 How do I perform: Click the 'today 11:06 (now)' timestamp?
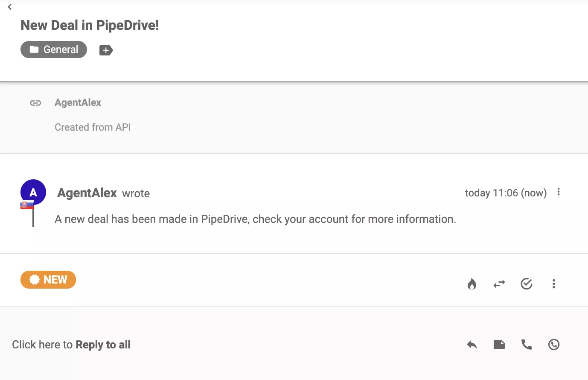coord(505,193)
